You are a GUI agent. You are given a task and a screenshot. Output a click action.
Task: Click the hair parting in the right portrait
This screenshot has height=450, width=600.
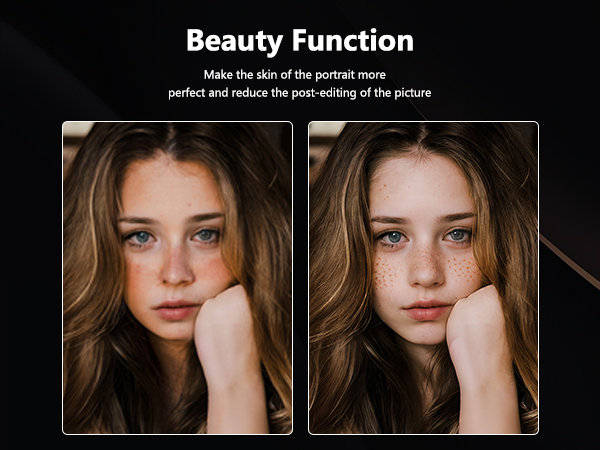pyautogui.click(x=423, y=139)
